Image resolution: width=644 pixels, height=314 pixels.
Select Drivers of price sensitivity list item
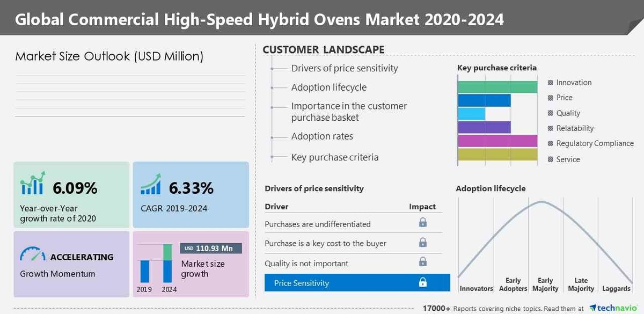tap(345, 68)
